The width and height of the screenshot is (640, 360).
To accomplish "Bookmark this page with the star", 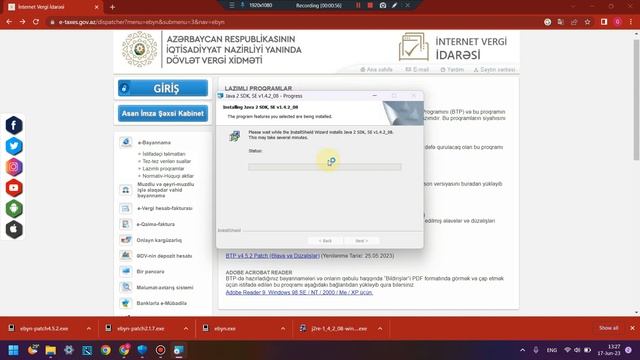I will point(587,22).
